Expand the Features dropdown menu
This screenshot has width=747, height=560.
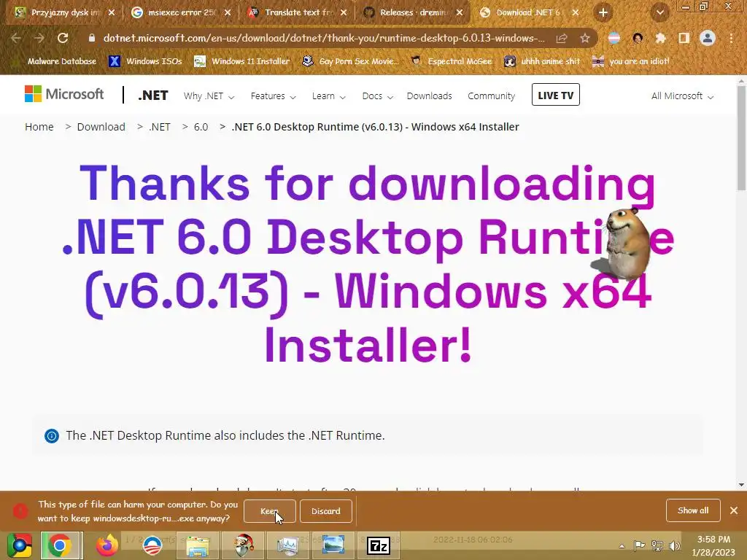273,96
